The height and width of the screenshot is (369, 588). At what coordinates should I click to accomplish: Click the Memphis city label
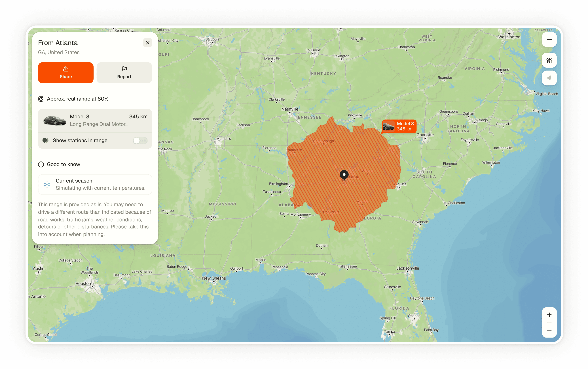pos(223,139)
